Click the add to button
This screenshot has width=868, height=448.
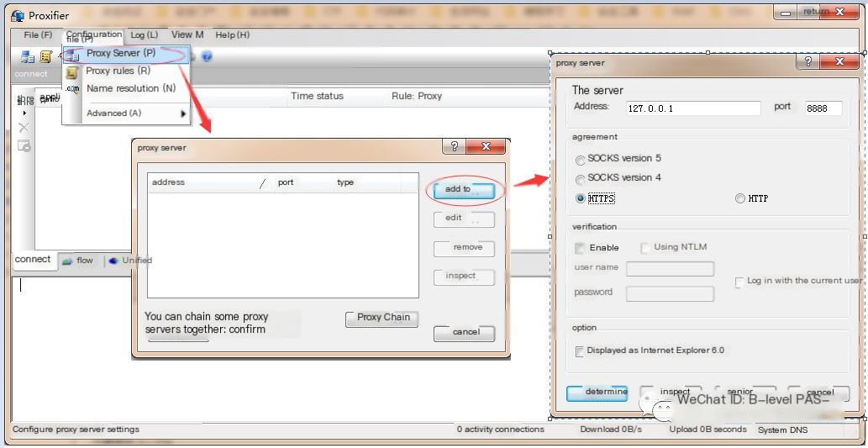[x=464, y=190]
